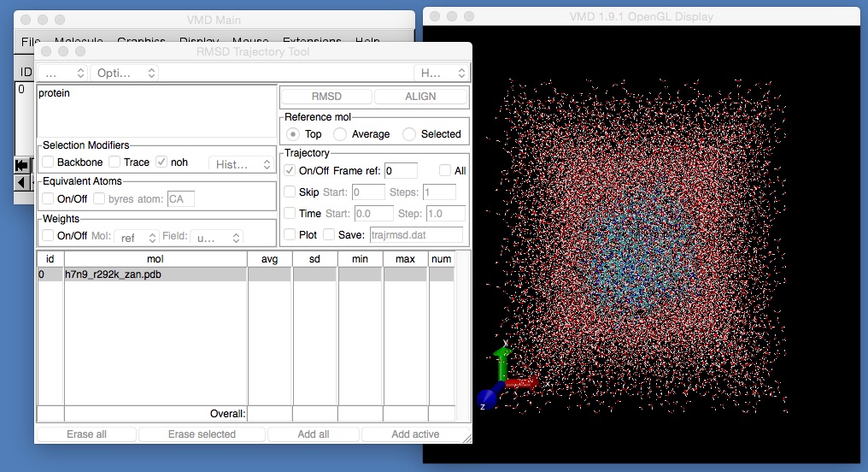
Task: Open File menu in VMD Main
Action: coord(31,41)
